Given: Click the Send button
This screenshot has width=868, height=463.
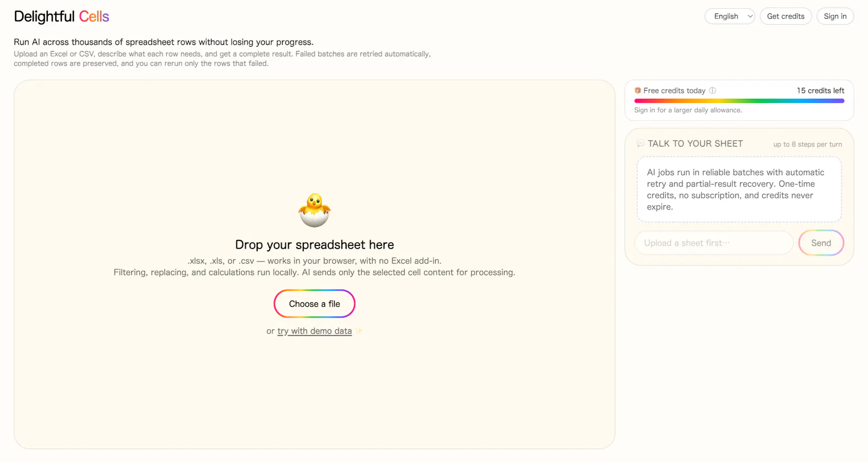Looking at the screenshot, I should coord(821,243).
